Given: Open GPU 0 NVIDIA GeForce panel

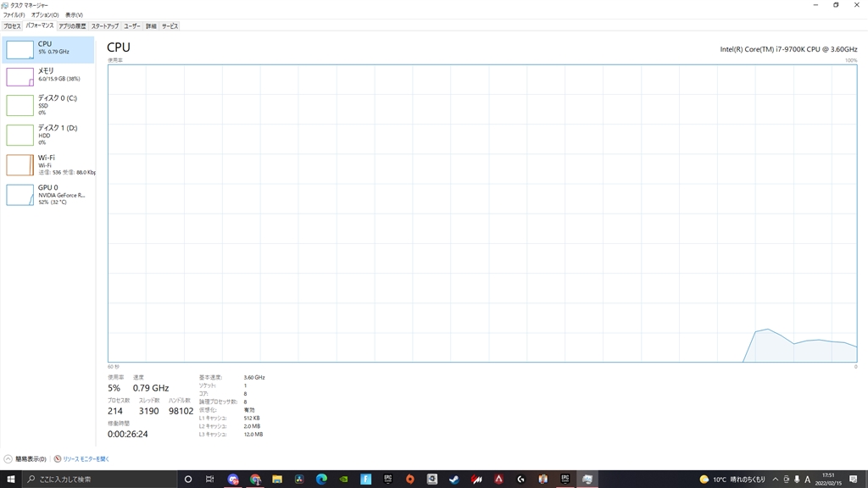Looking at the screenshot, I should (x=48, y=195).
